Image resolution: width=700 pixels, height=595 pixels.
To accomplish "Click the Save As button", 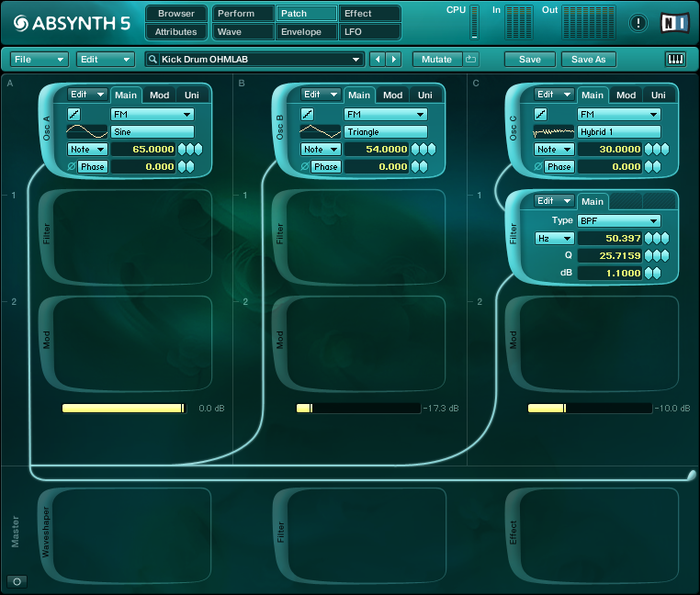I will click(x=589, y=60).
